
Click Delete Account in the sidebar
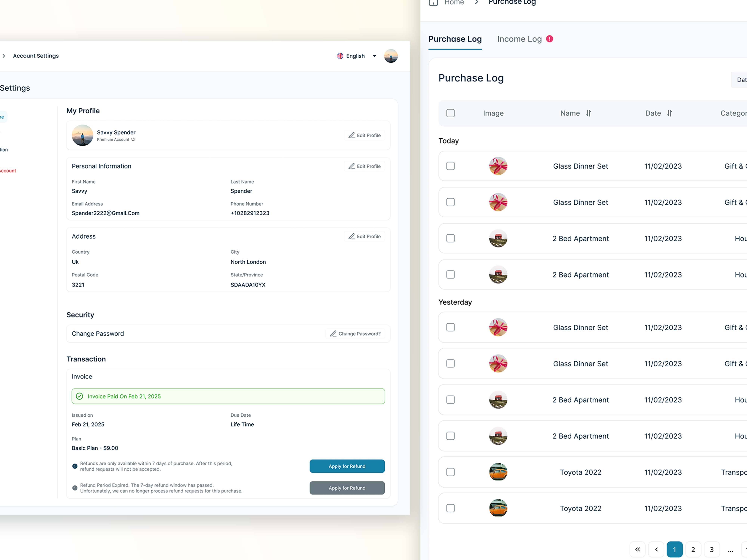(x=8, y=170)
